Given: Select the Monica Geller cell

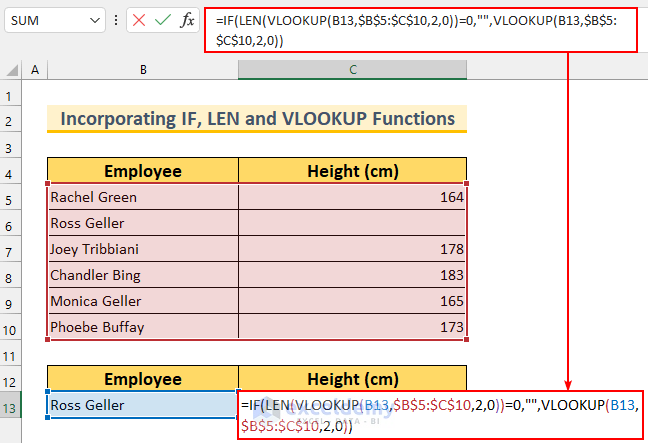Looking at the screenshot, I should [x=143, y=301].
